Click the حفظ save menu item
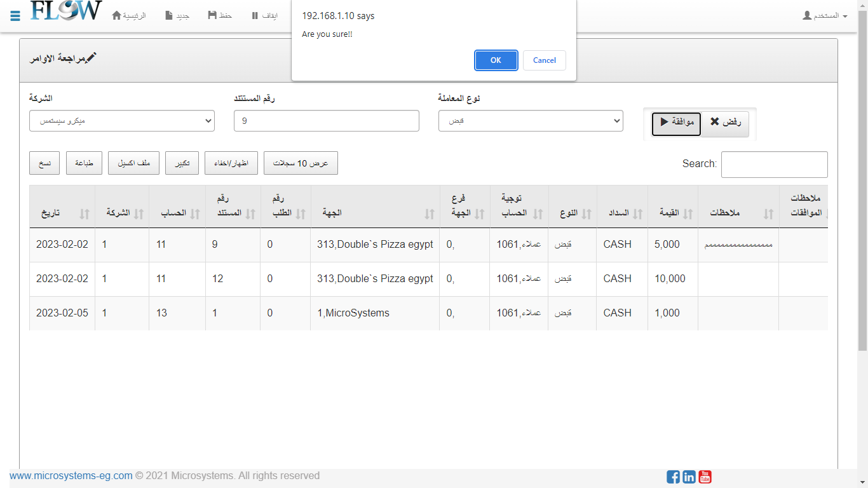Image resolution: width=868 pixels, height=488 pixels. pyautogui.click(x=220, y=15)
